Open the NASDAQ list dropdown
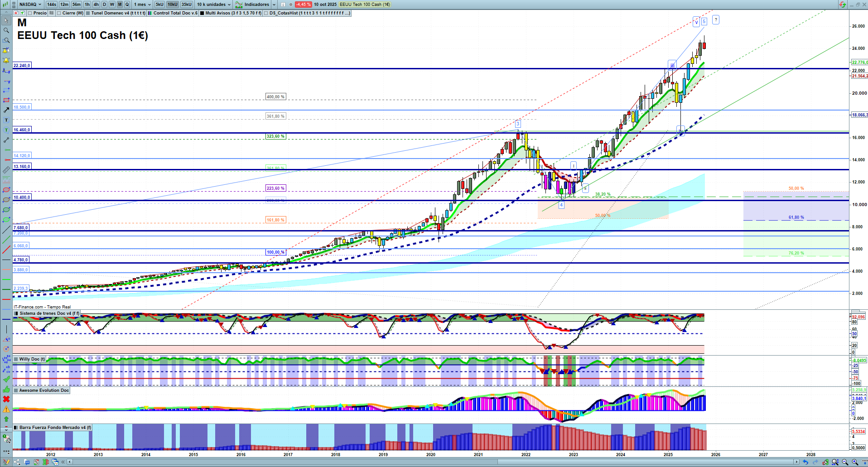The height and width of the screenshot is (467, 868). coord(30,5)
